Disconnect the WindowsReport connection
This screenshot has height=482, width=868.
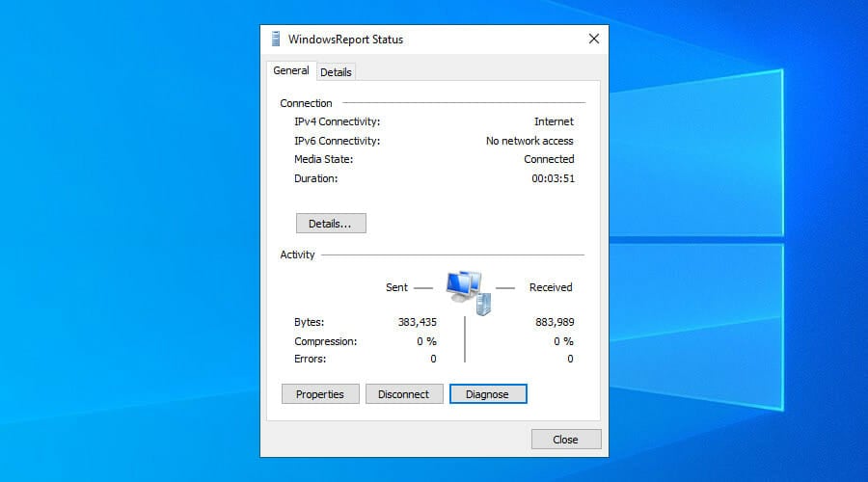coord(403,394)
